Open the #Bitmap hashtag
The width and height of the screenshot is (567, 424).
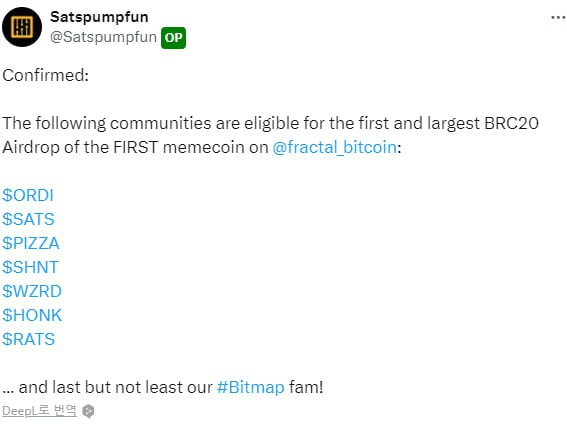pyautogui.click(x=251, y=387)
